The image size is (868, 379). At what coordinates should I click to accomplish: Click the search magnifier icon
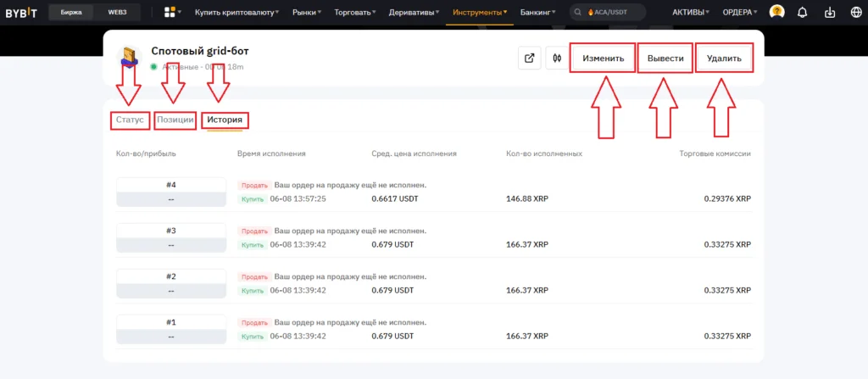[x=578, y=12]
